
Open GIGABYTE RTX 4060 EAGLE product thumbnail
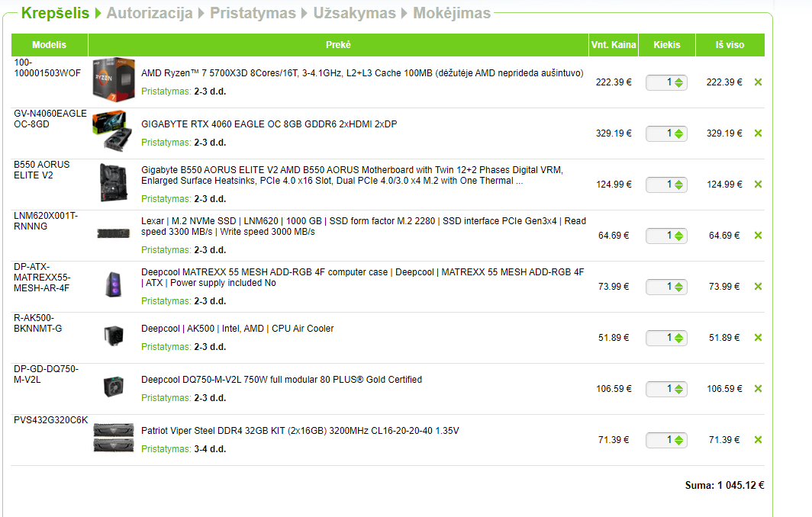pos(111,130)
